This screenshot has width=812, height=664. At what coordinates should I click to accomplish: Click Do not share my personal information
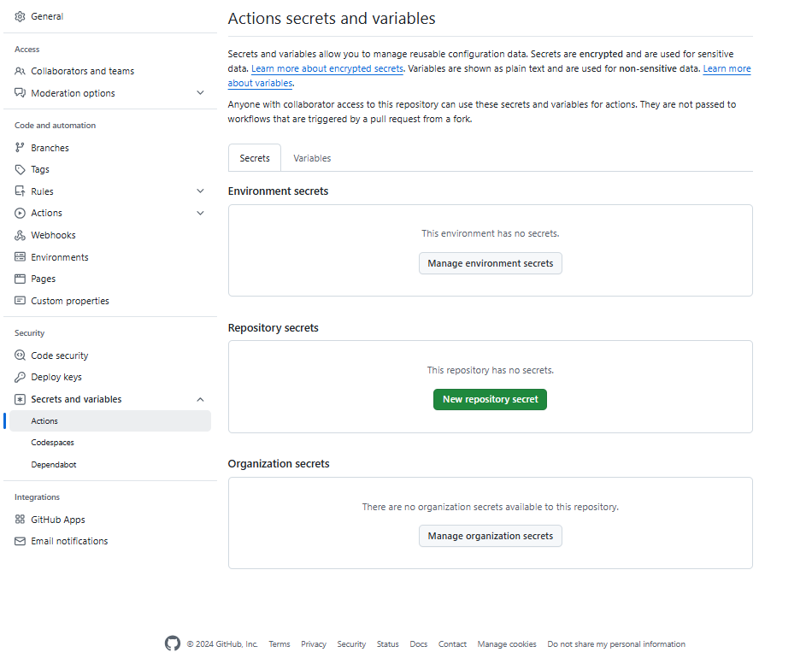(615, 643)
